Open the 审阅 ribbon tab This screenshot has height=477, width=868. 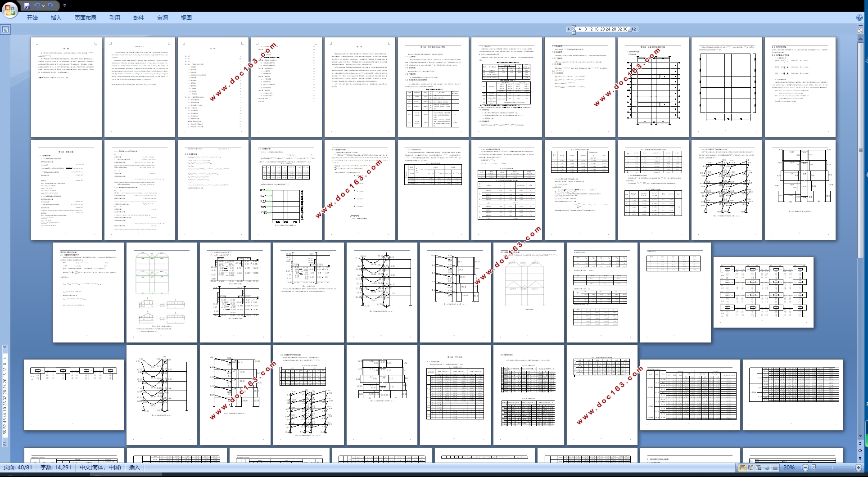pos(163,18)
